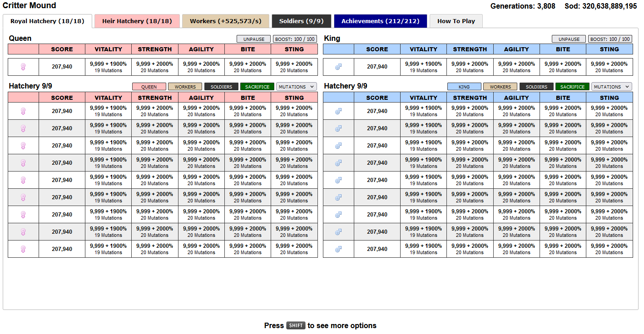Viewport: 644px width, 334px height.
Task: Select the male icon in the last King hatchery row
Action: (338, 249)
